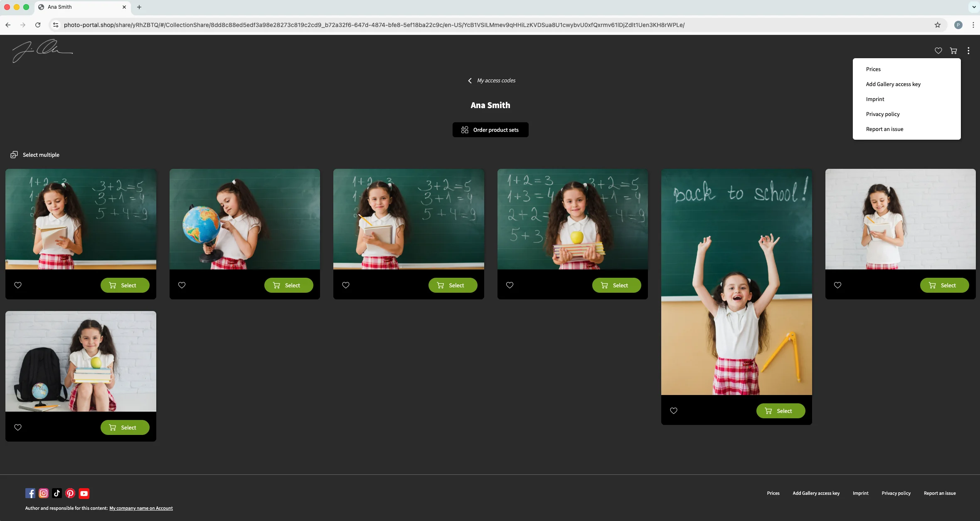Click the signature logo in header

coord(42,51)
